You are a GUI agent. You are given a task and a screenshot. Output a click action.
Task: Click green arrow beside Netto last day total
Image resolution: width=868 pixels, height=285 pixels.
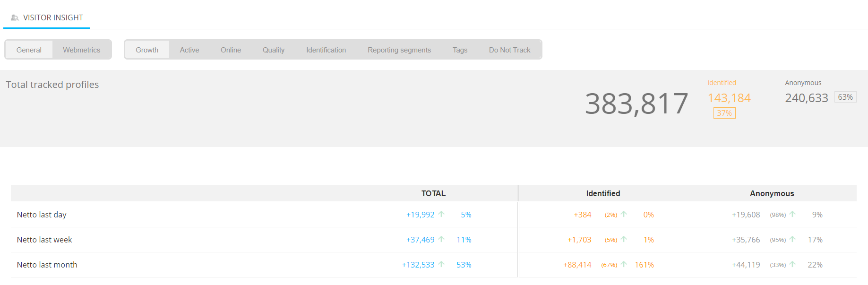click(441, 214)
